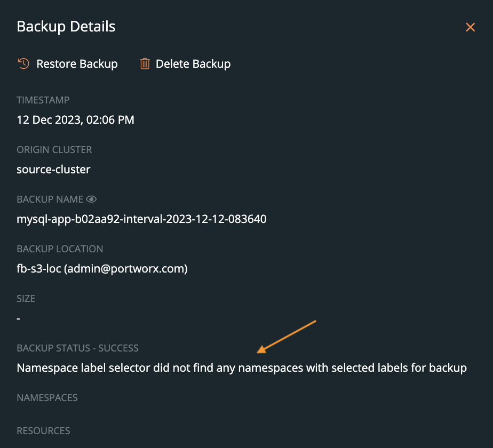This screenshot has width=493, height=448.
Task: Select the mysql-app-b02aa92 backup name text
Action: coord(141,219)
